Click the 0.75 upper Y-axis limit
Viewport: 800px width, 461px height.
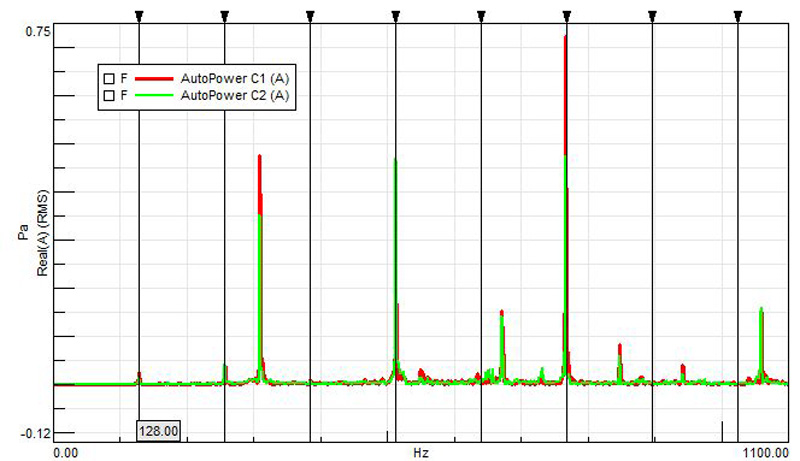[x=38, y=32]
